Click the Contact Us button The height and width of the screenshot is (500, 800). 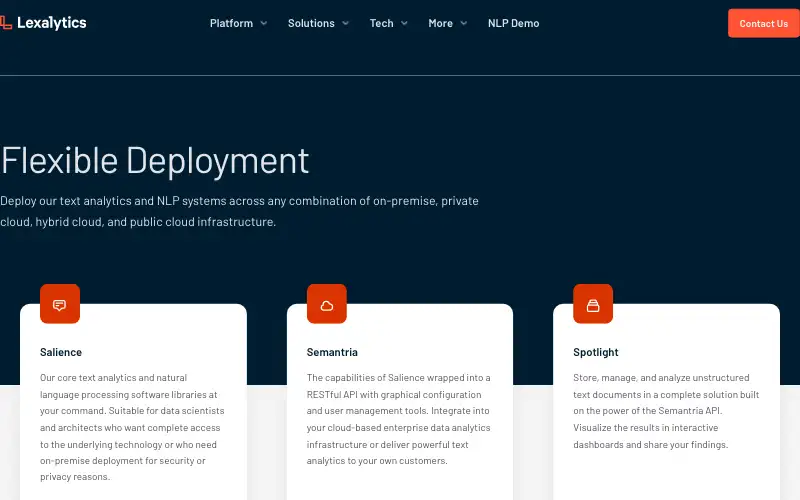point(764,23)
